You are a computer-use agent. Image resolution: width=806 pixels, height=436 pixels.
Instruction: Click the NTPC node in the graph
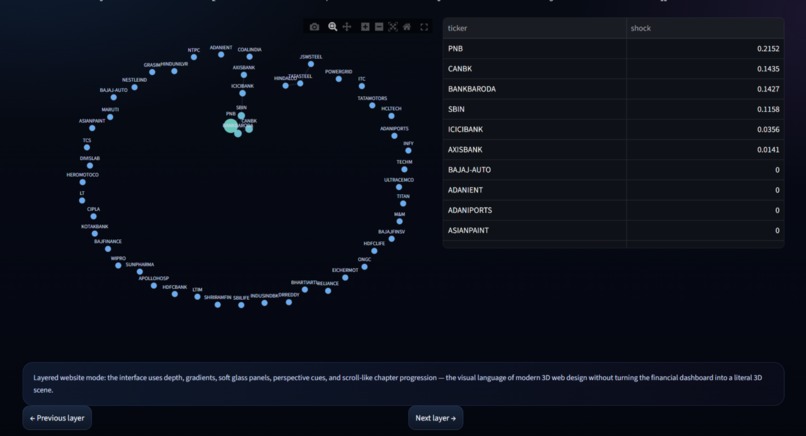(194, 57)
